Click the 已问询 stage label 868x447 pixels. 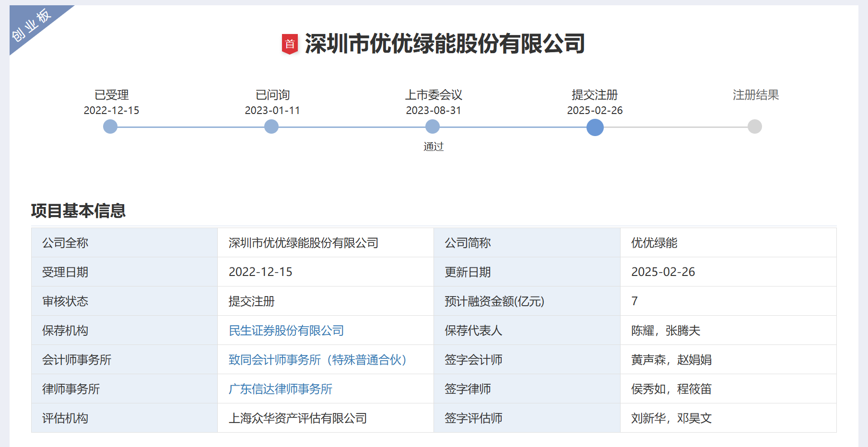[x=272, y=95]
